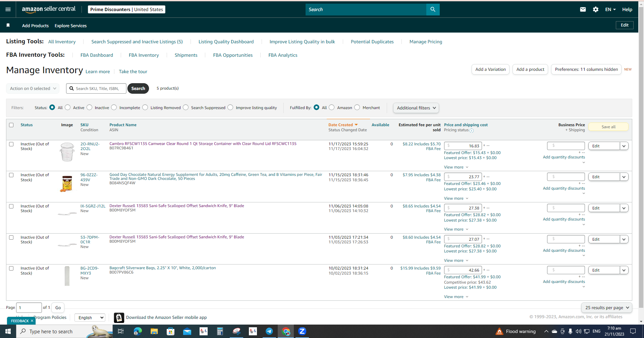Image resolution: width=644 pixels, height=338 pixels.
Task: Click the volume speaker tray icon
Action: click(x=578, y=331)
